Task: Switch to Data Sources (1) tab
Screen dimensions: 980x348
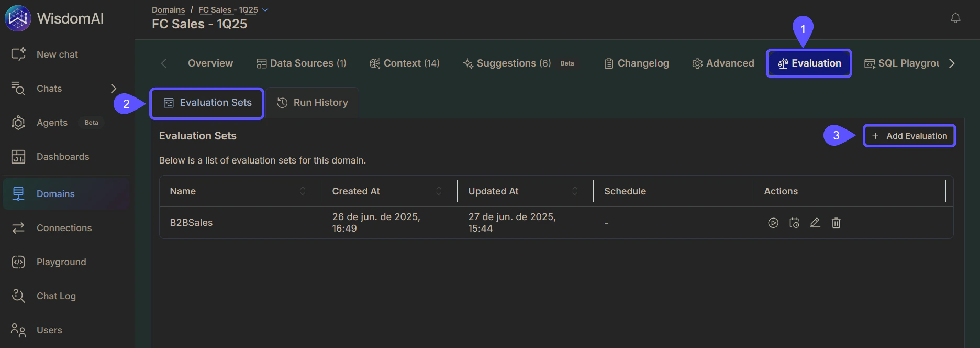Action: (x=302, y=63)
